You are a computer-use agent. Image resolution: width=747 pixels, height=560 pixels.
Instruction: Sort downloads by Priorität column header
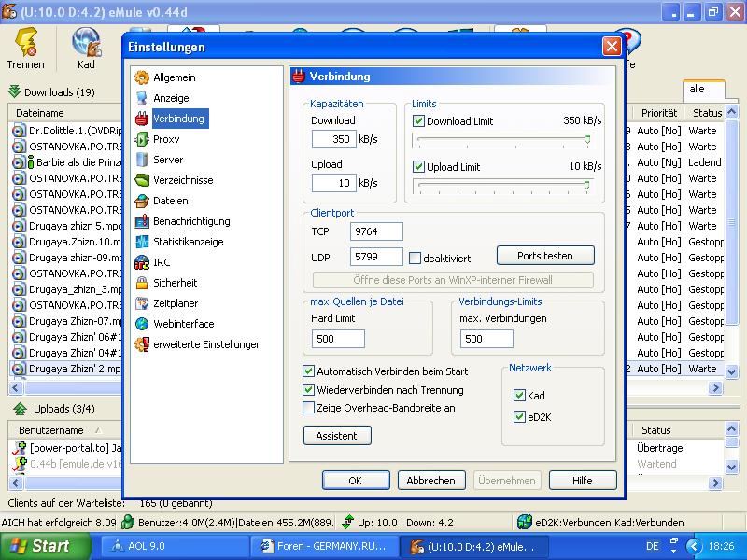tap(659, 113)
